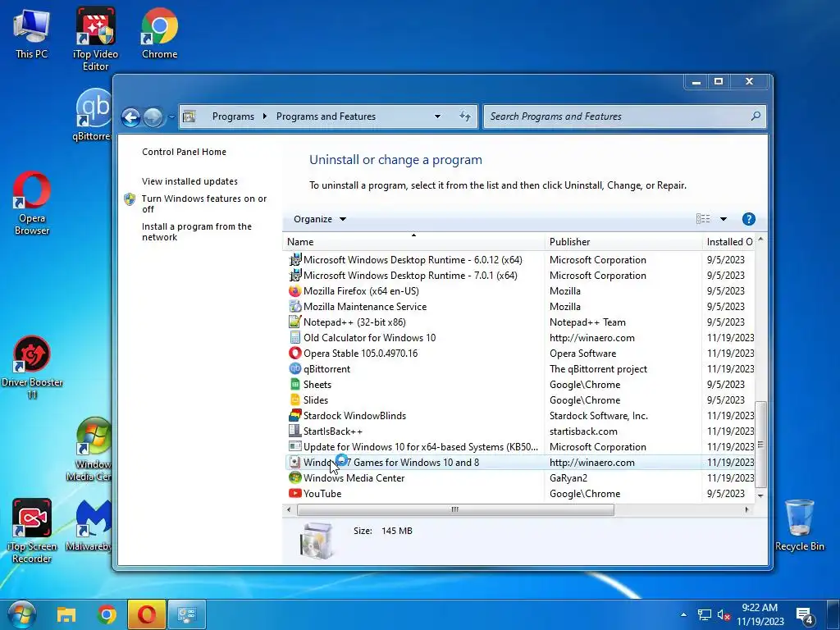
Task: Select the qBittorrent program row
Action: click(518, 369)
